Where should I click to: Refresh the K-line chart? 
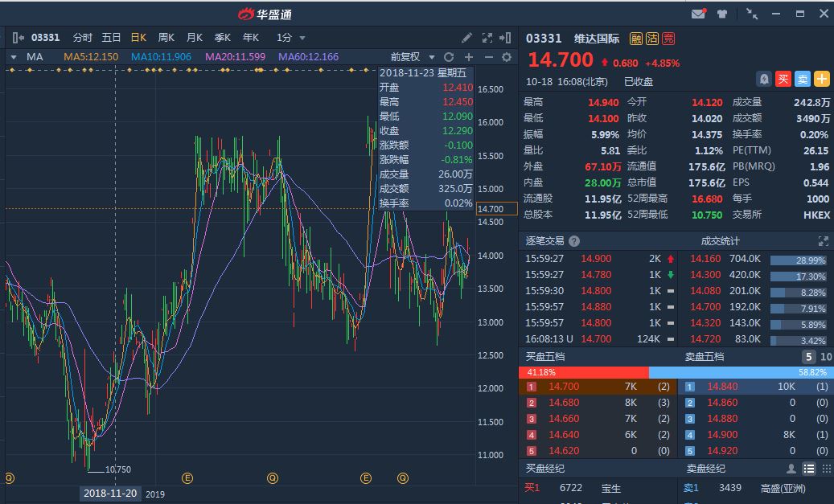coord(449,57)
